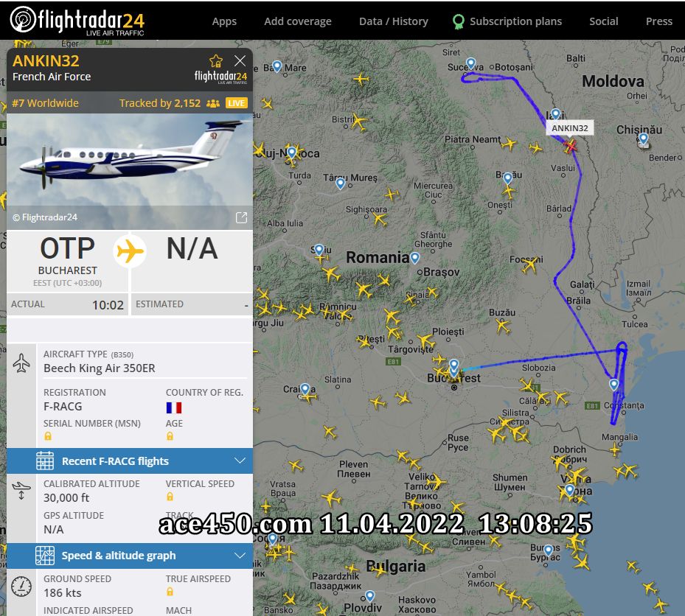Open the Add coverage link

[297, 21]
